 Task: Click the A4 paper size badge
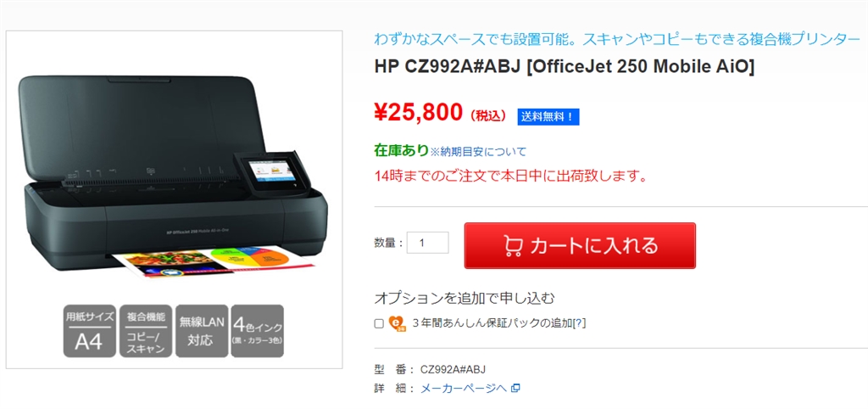point(89,331)
